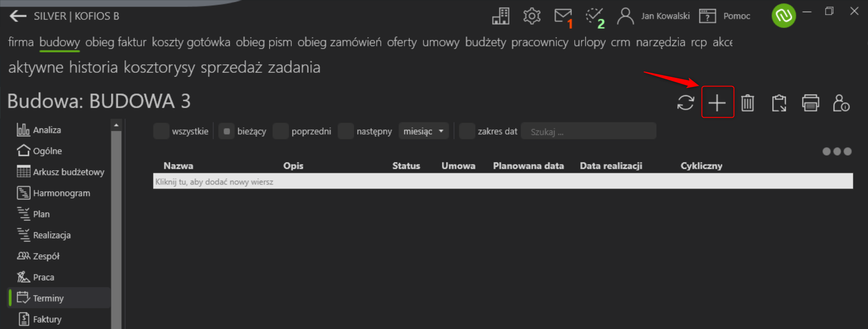
Task: Click the sidebar scroll up arrow
Action: (116, 125)
